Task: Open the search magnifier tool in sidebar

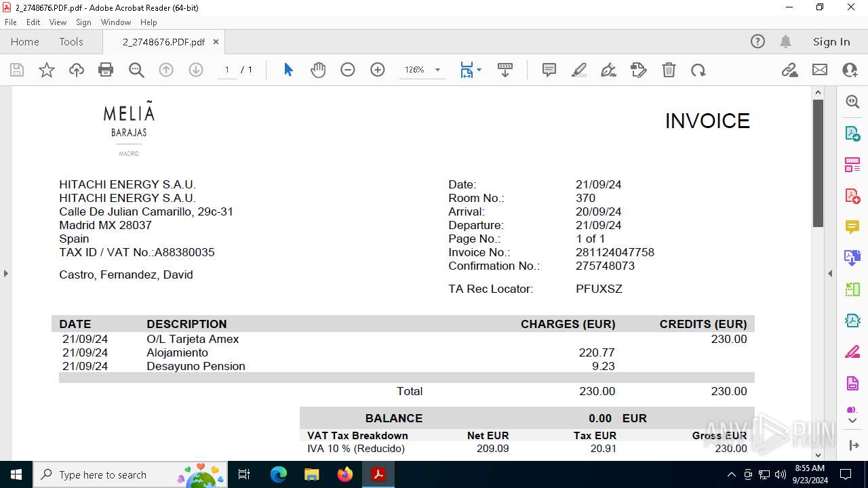Action: point(852,102)
